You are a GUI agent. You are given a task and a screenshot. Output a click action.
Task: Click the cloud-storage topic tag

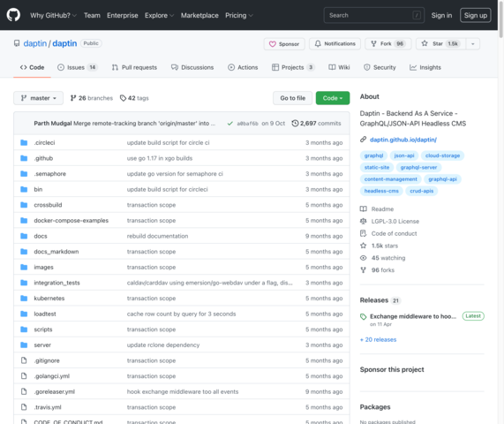tap(442, 155)
